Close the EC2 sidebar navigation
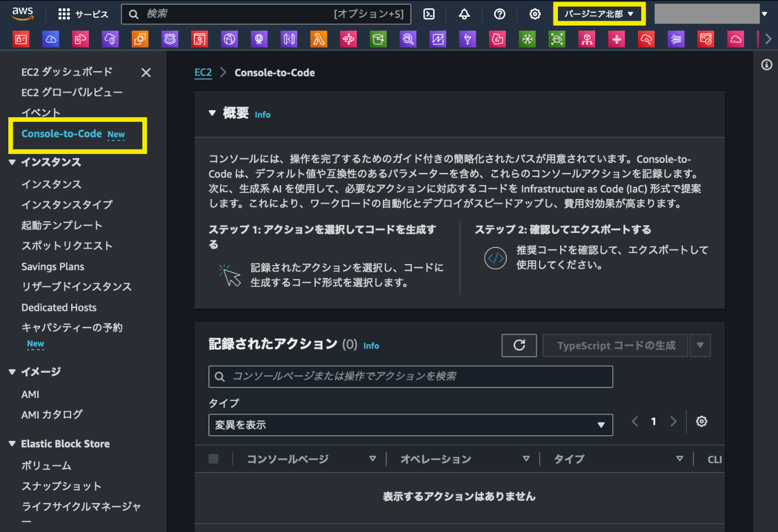This screenshot has height=532, width=778. [x=146, y=72]
